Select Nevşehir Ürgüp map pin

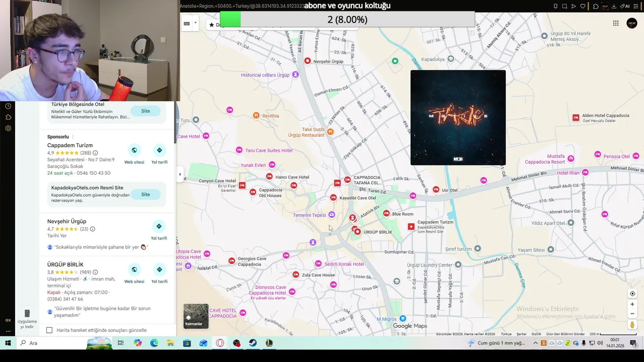(x=307, y=61)
